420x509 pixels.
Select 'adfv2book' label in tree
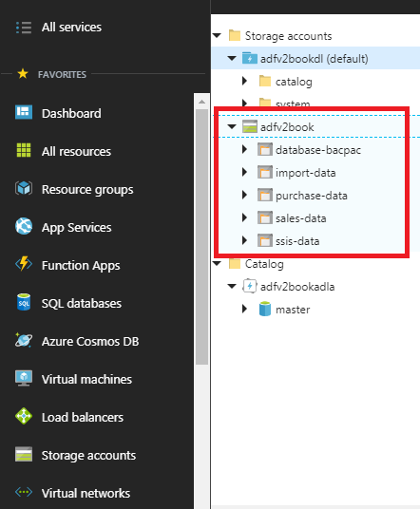click(x=287, y=127)
